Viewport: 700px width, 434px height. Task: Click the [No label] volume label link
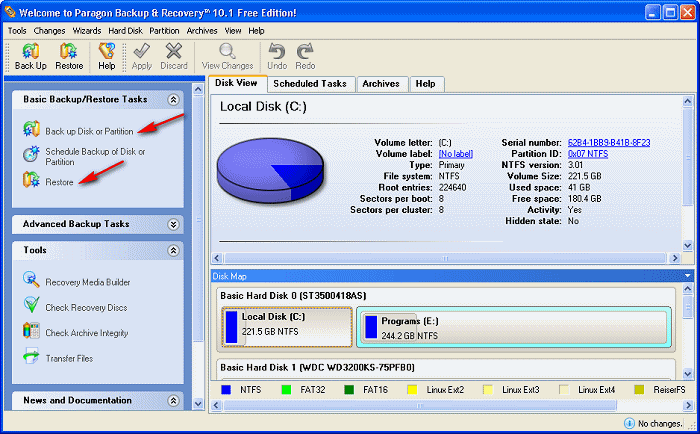pyautogui.click(x=455, y=154)
